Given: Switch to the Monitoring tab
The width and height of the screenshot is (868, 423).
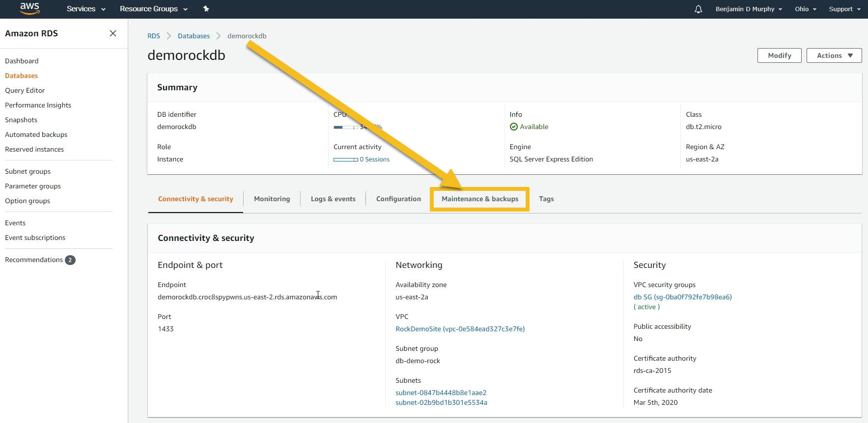Looking at the screenshot, I should [x=272, y=199].
